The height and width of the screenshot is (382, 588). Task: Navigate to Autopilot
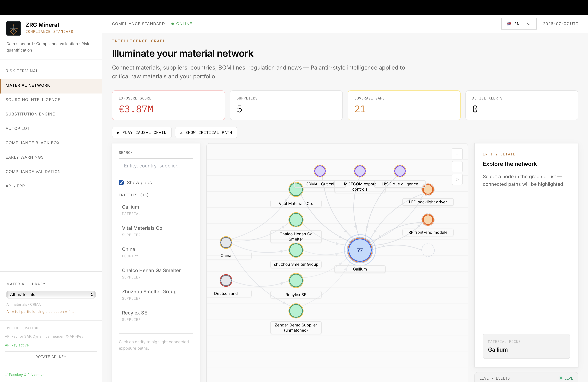click(51, 128)
